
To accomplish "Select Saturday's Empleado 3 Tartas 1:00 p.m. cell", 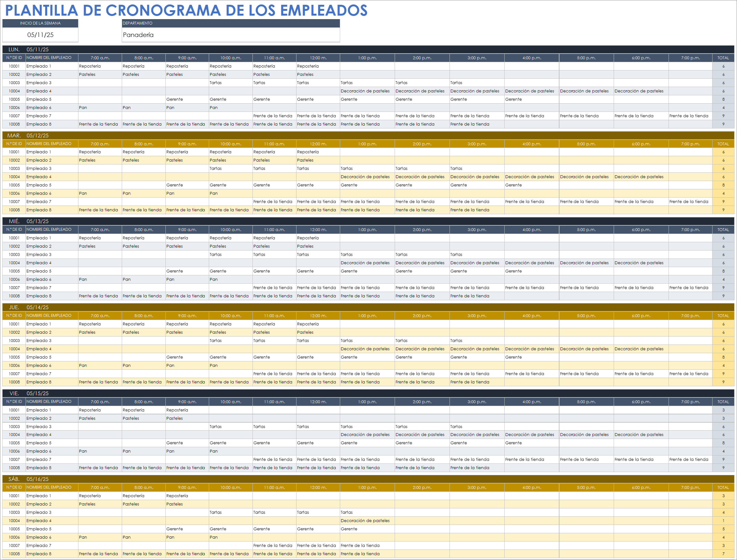I will point(367,512).
